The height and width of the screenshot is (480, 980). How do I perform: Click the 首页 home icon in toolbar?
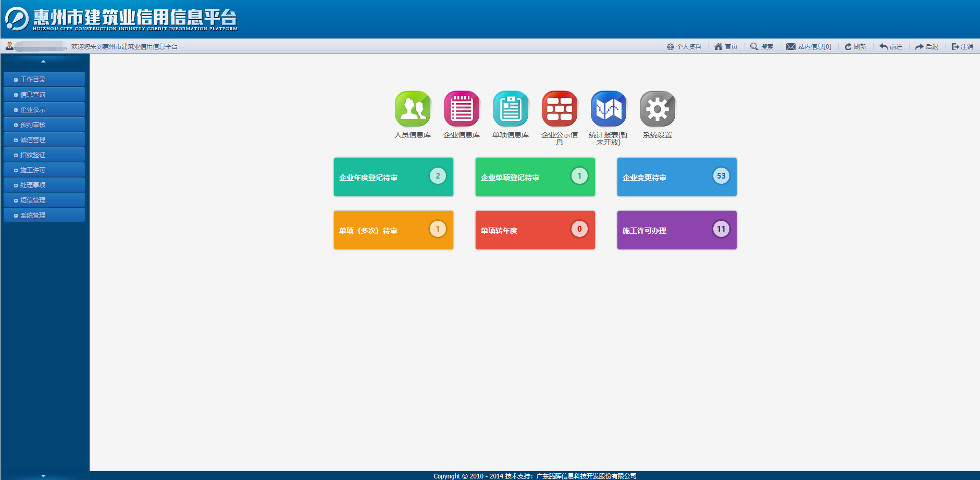click(x=718, y=46)
